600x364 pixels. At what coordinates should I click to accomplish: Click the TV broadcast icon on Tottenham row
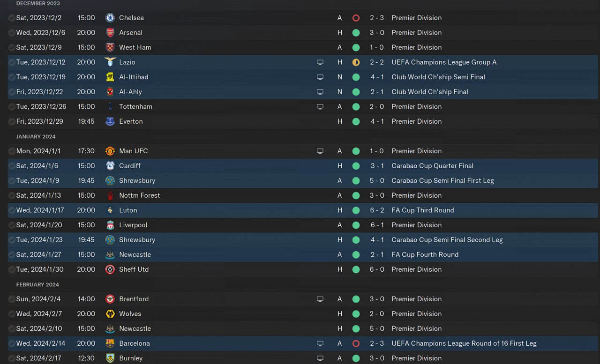coord(320,107)
